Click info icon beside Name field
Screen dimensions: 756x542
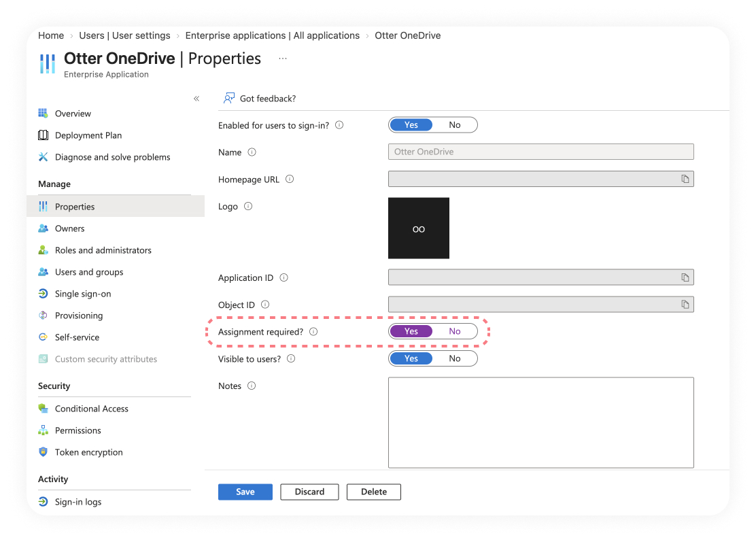point(252,152)
